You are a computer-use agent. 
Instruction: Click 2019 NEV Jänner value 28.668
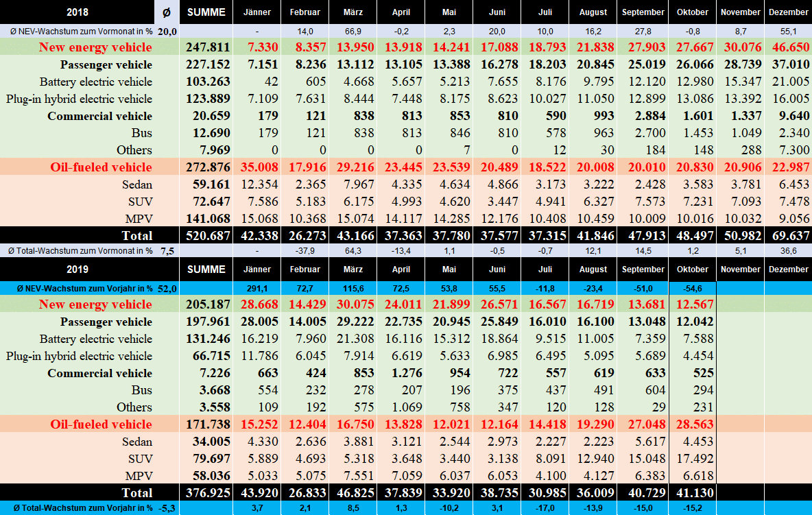click(x=259, y=304)
